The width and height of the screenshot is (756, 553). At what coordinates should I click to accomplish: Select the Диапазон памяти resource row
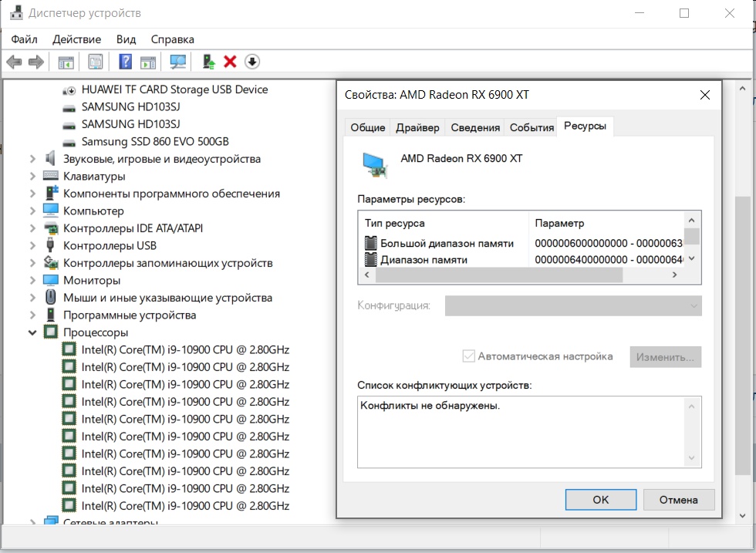click(x=524, y=259)
